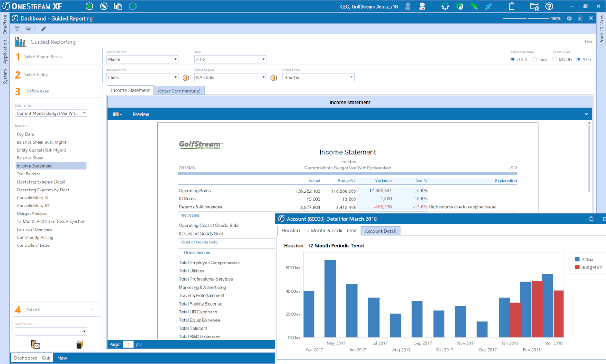Select the Trial Balance row set
The height and width of the screenshot is (364, 606).
point(28,174)
